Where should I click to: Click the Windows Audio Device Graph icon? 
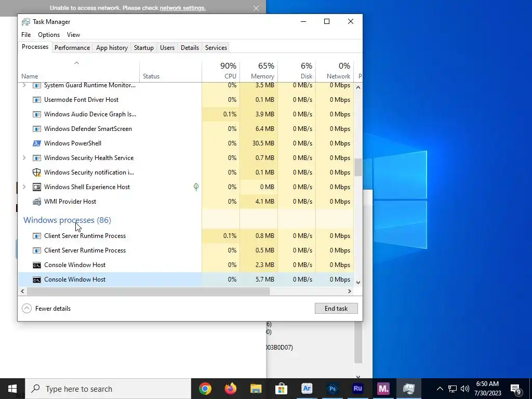tap(37, 114)
